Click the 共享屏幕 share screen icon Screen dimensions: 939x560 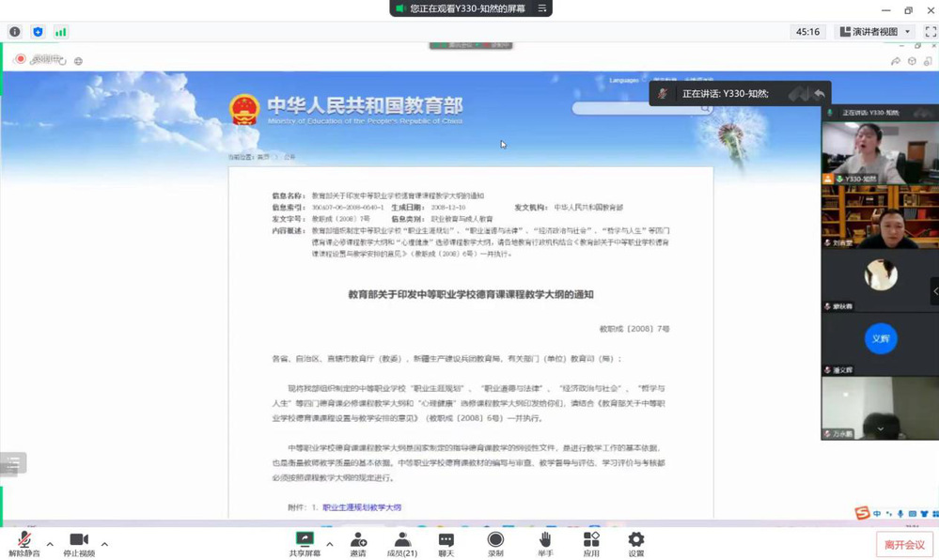coord(305,541)
